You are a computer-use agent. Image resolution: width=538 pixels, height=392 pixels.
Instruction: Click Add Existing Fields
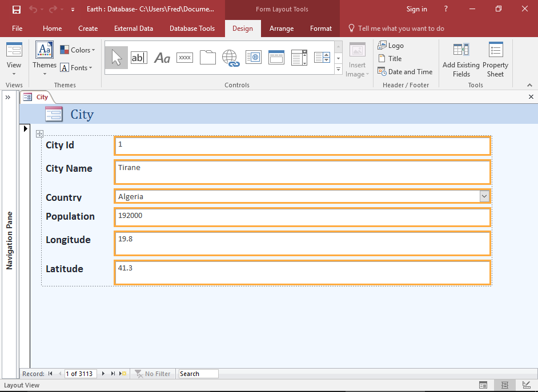(x=460, y=59)
